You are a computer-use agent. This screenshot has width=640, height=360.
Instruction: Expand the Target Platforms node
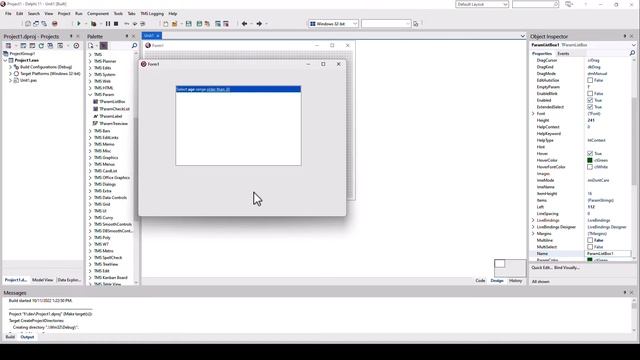[10, 74]
